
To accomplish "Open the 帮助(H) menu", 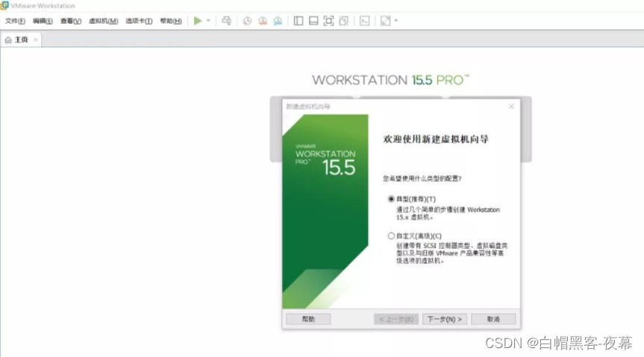I will 171,21.
